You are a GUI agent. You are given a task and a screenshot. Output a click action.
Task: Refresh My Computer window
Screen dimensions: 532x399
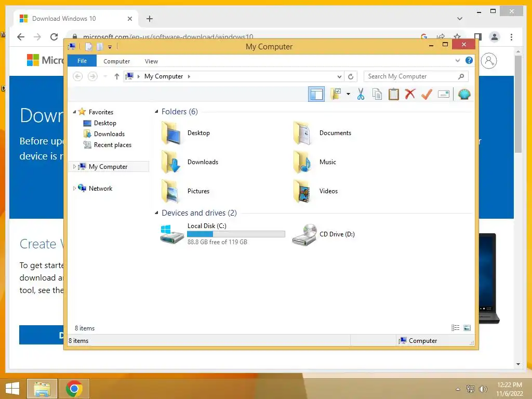pos(351,77)
